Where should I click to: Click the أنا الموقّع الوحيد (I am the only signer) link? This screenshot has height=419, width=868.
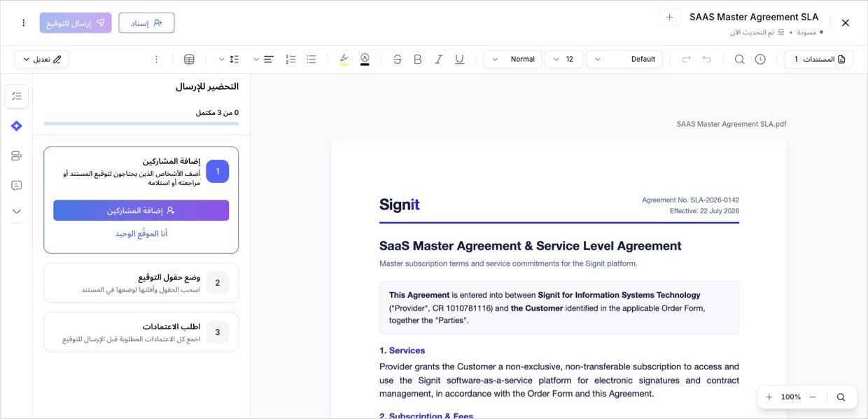click(141, 233)
